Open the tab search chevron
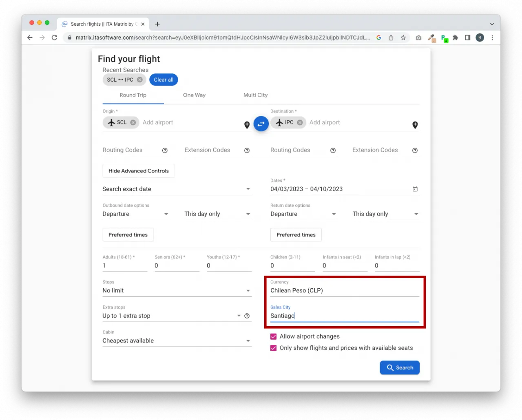Viewport: 522px width, 420px height. [x=492, y=24]
